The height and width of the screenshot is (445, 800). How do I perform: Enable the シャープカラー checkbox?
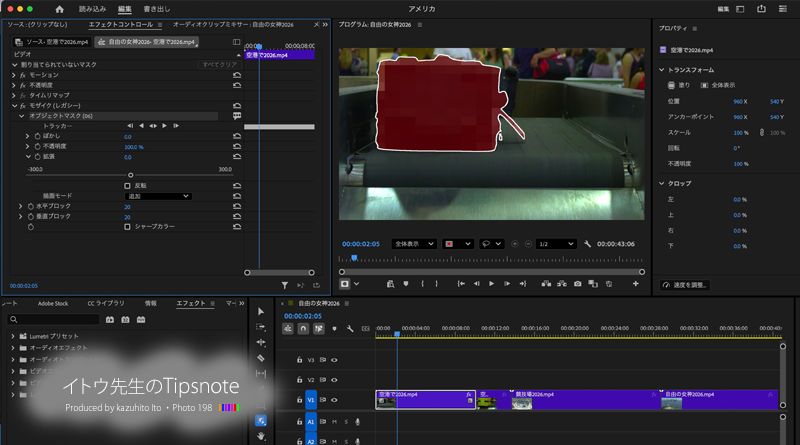(x=127, y=226)
